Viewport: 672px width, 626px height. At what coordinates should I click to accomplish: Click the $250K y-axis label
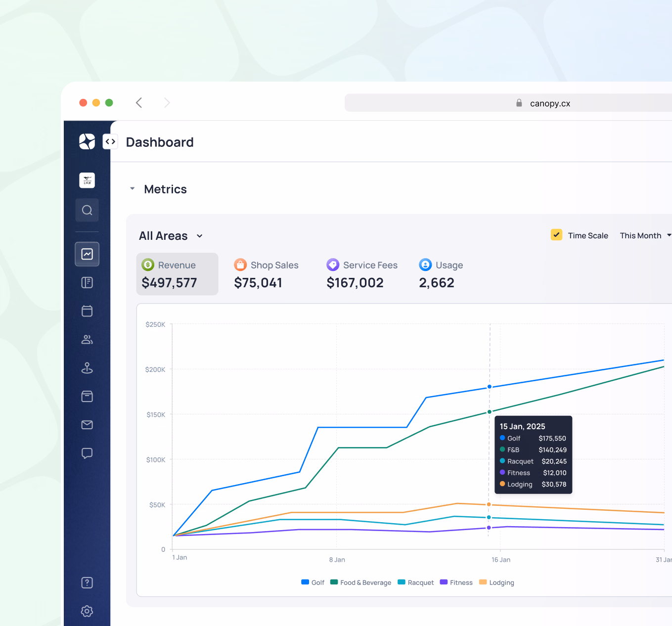click(155, 324)
